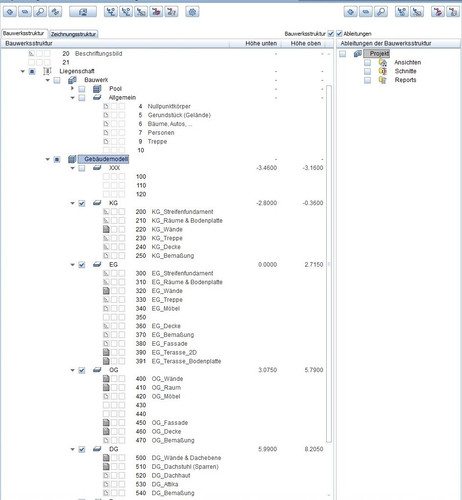Switch to the Zeichnungsstruktur tab
The image size is (462, 500).
click(x=73, y=34)
